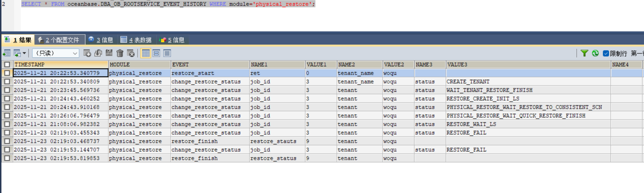Refresh results with green refresh icon
The width and height of the screenshot is (644, 193).
[595, 53]
